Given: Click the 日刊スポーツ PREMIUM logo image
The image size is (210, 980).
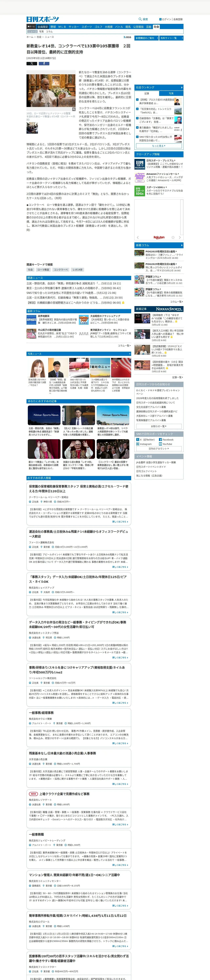Looking at the screenshot, I should click(x=140, y=164).
